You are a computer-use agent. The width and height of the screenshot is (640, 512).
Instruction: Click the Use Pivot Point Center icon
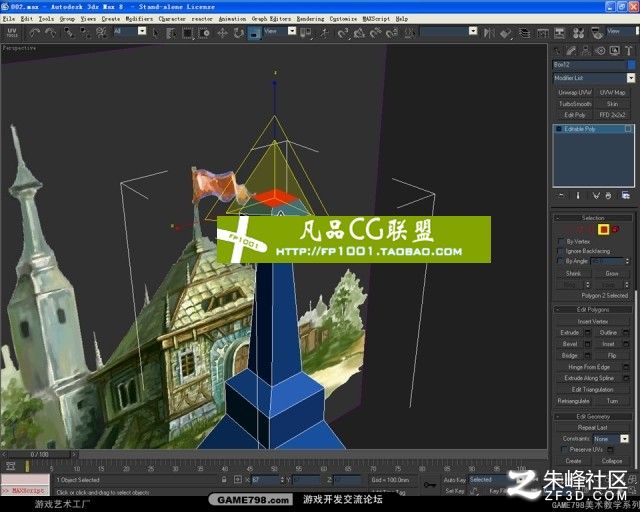pyautogui.click(x=305, y=33)
